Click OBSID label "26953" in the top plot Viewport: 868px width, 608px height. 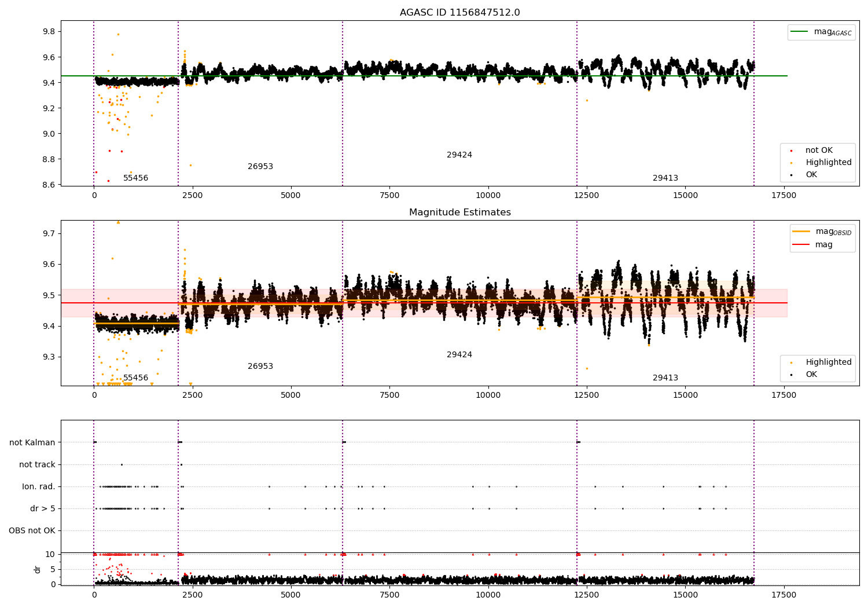pos(260,167)
